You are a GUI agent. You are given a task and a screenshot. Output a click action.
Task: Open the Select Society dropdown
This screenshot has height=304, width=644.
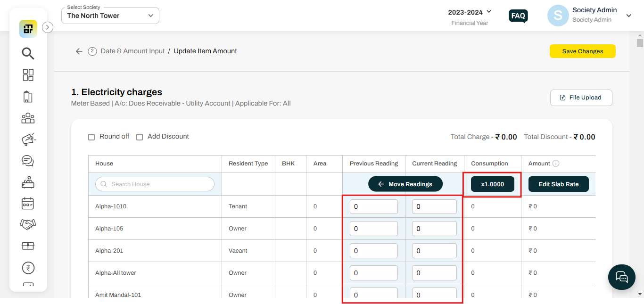point(110,16)
